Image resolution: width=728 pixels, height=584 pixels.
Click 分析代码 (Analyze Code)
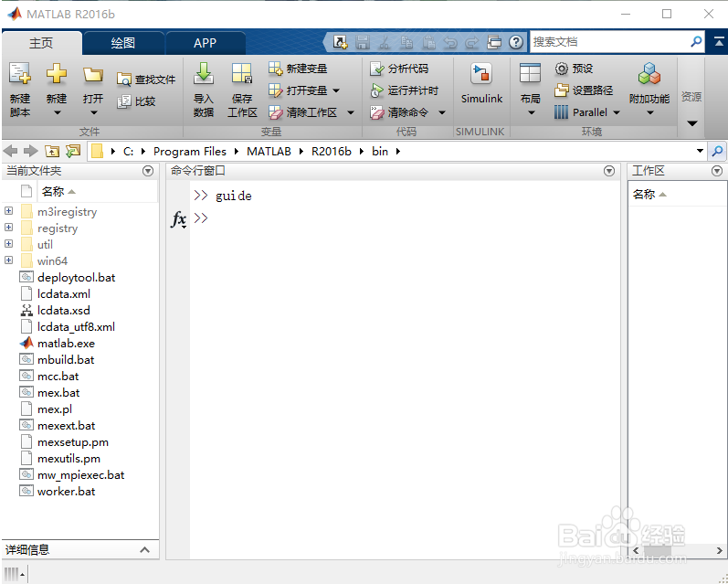pos(399,69)
